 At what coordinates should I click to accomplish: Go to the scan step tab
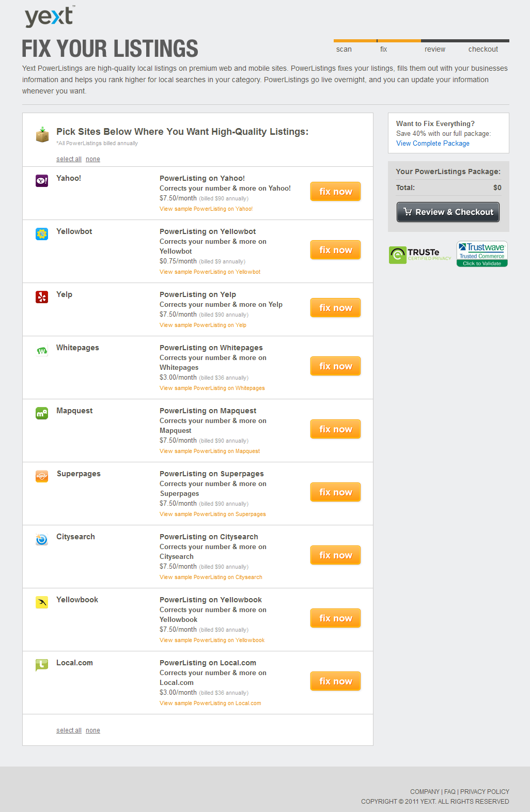[344, 49]
